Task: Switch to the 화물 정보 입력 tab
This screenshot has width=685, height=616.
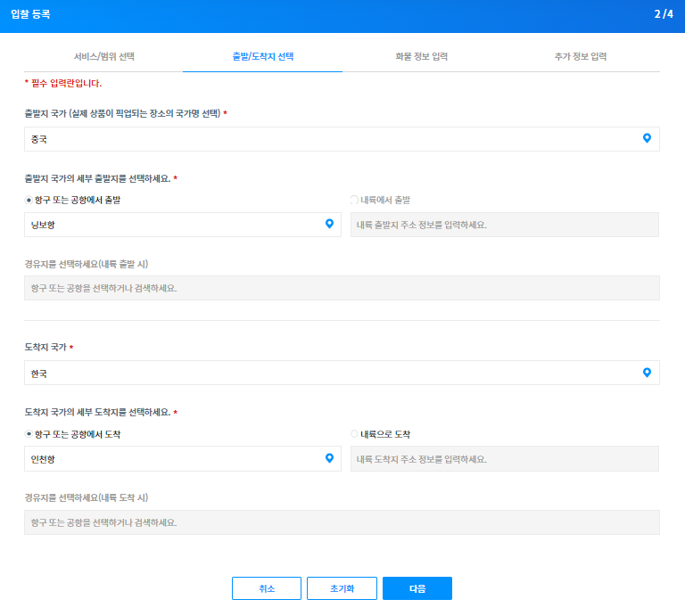Action: 422,57
